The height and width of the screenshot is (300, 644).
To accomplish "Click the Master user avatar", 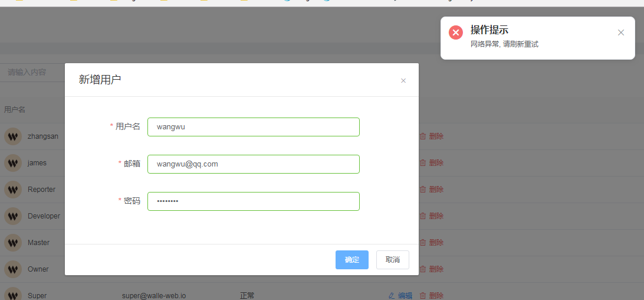I will click(13, 243).
